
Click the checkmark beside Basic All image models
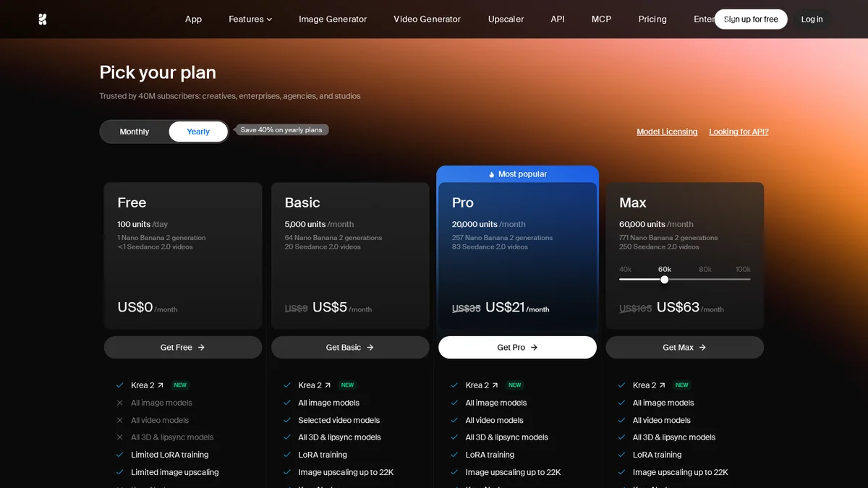click(287, 403)
